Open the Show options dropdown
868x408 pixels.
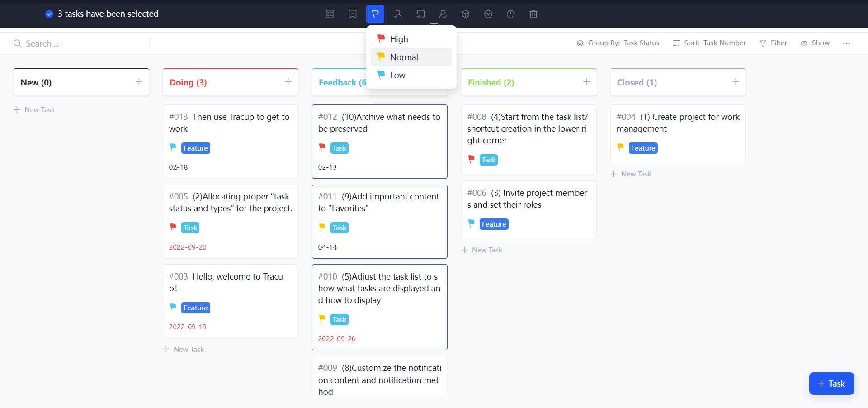815,43
